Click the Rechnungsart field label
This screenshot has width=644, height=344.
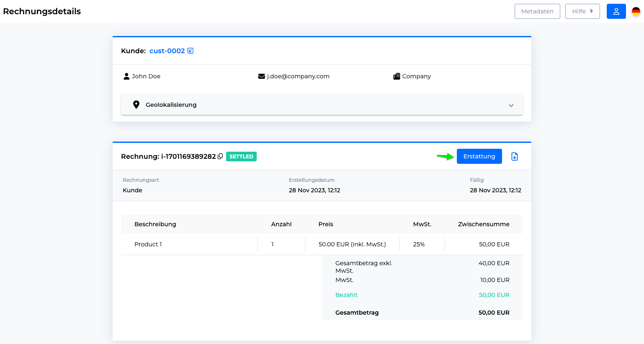point(141,180)
